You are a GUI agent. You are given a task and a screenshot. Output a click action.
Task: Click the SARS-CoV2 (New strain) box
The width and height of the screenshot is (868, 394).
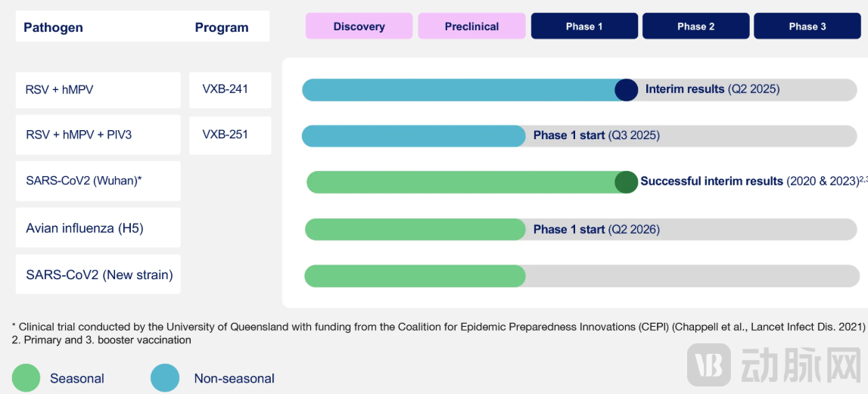click(x=98, y=275)
